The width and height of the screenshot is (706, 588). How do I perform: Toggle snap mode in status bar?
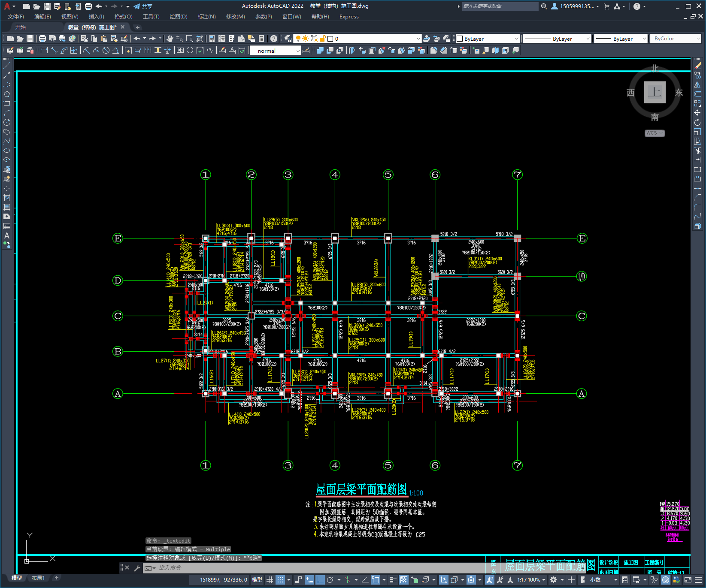(280, 580)
